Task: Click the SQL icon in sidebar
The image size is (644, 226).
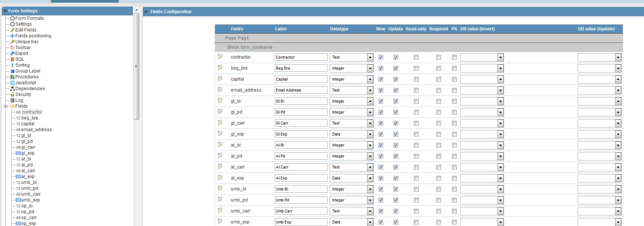Action: point(12,59)
